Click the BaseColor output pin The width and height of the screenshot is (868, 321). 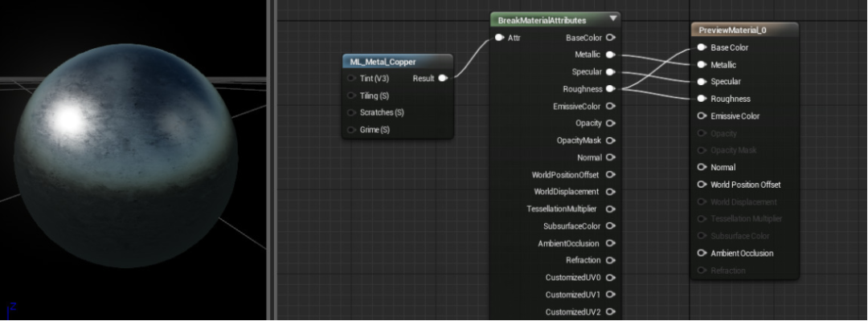[610, 38]
